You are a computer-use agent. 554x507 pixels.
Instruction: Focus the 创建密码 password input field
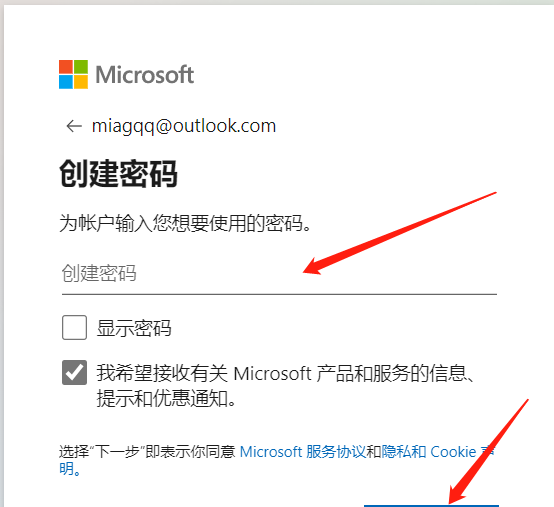point(279,273)
